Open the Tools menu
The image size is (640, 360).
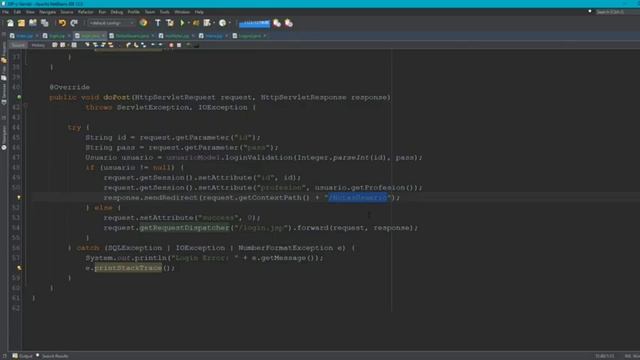[x=164, y=12]
